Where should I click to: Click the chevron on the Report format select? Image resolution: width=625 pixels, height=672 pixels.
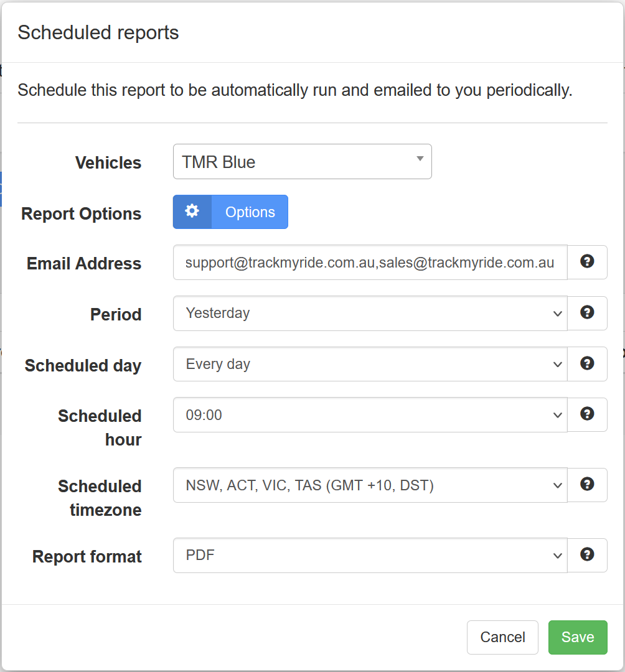pos(557,556)
